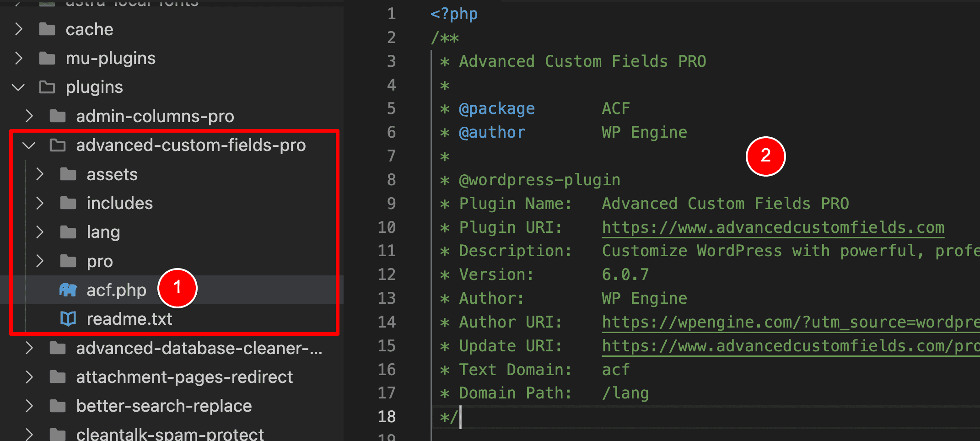Click the open plugins folder icon
Screen dimensions: 980x441
(47, 87)
